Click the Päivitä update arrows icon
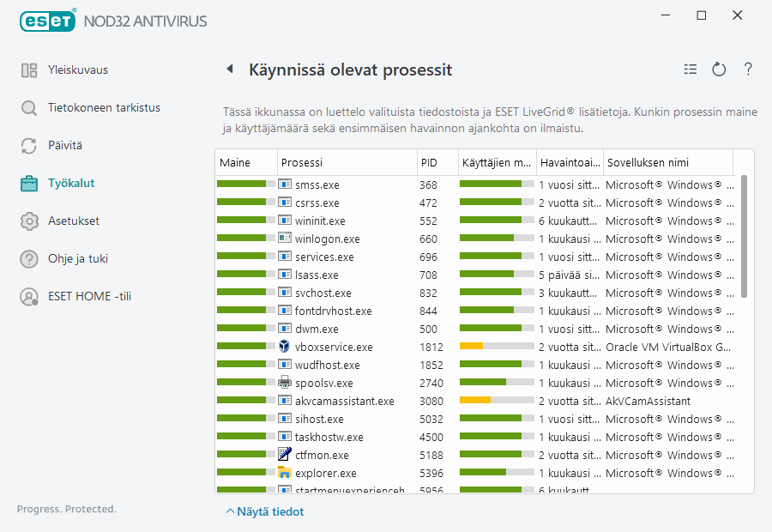Screen dimensions: 772x532 29,146
